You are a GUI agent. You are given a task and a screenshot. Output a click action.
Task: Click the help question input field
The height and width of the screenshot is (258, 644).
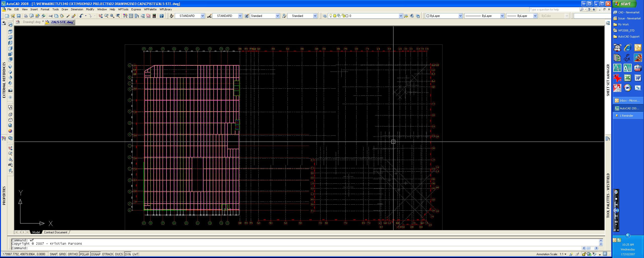(554, 10)
